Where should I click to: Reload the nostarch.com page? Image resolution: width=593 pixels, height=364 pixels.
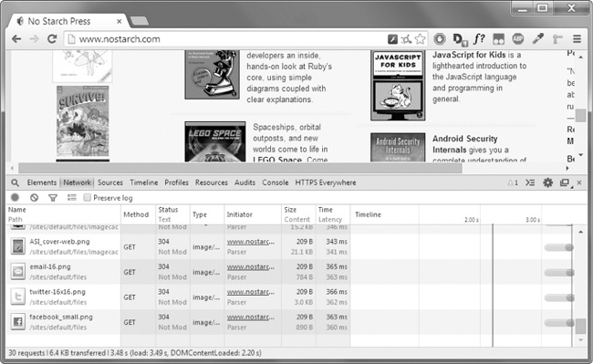click(52, 38)
